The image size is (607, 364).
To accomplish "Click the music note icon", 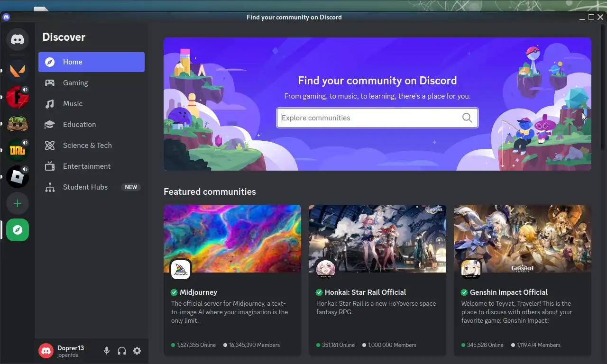I will pos(50,104).
